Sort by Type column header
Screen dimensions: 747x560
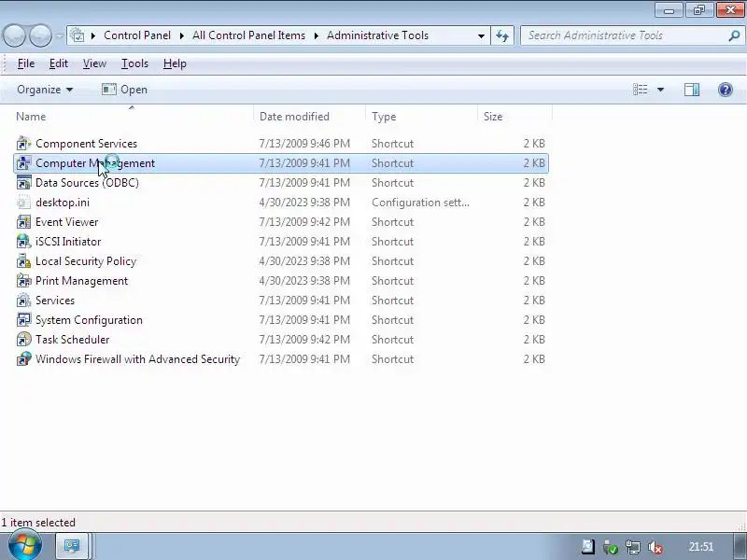click(422, 116)
